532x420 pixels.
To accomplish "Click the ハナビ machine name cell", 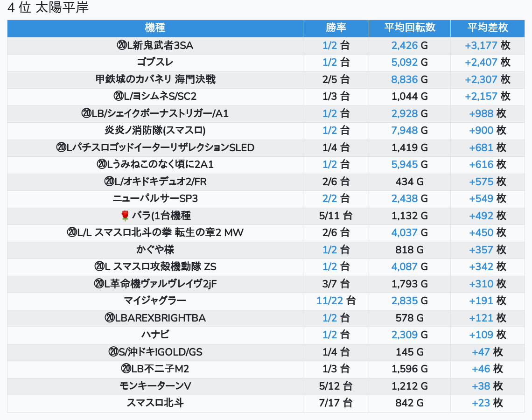I will pos(155,335).
